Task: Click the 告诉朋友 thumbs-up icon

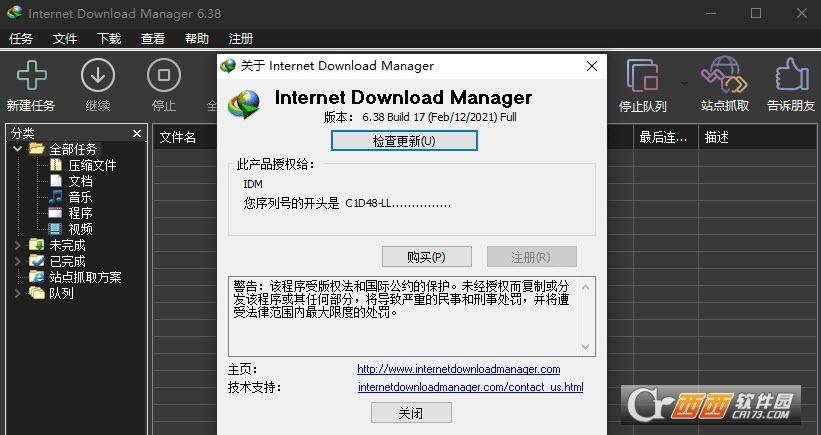Action: point(791,75)
